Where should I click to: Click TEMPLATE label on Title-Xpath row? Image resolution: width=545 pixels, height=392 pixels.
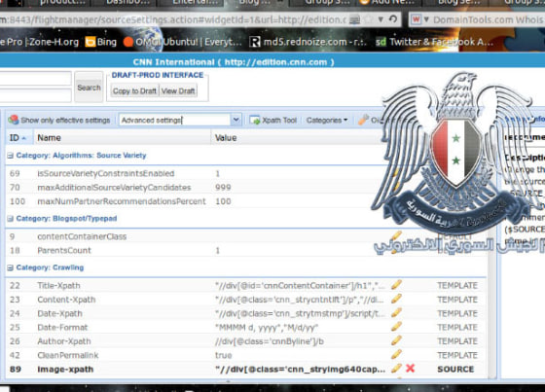[457, 286]
